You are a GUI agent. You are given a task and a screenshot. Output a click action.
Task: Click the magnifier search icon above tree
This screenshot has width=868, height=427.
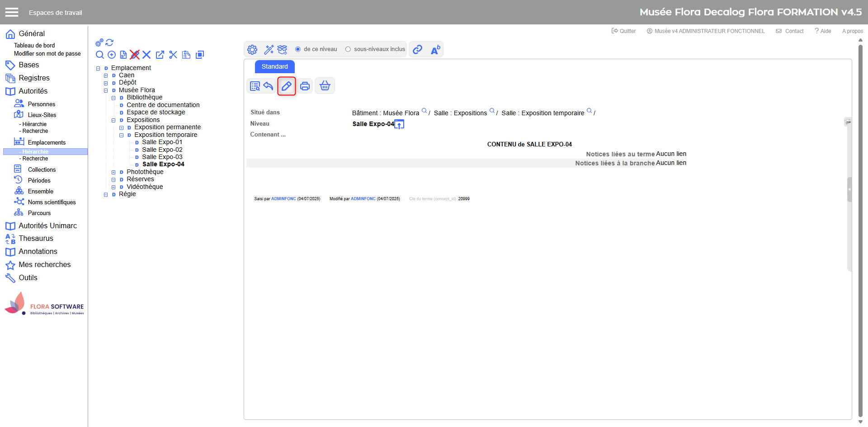(100, 55)
